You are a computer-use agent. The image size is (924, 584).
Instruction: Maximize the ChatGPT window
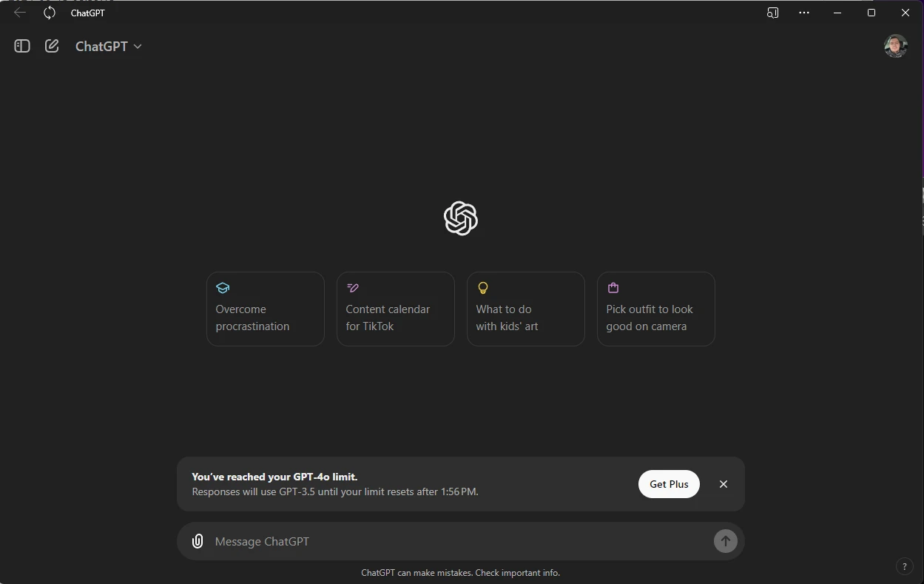(x=871, y=13)
